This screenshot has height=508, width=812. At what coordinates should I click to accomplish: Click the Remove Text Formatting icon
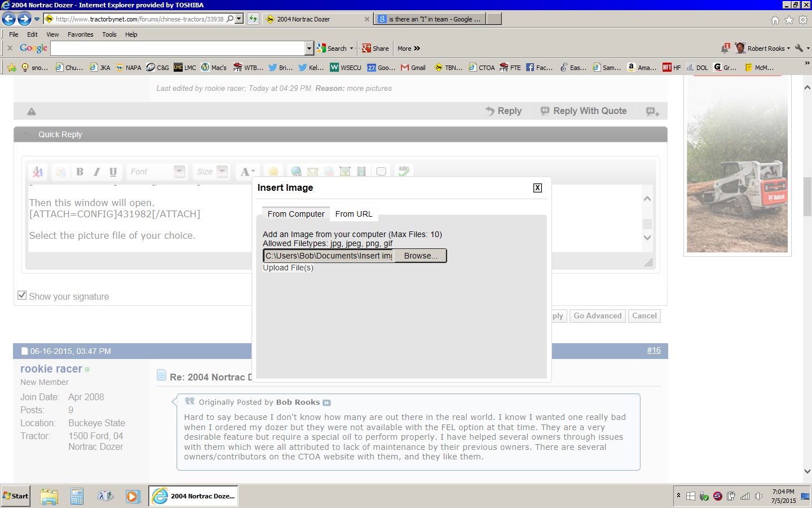pyautogui.click(x=38, y=172)
